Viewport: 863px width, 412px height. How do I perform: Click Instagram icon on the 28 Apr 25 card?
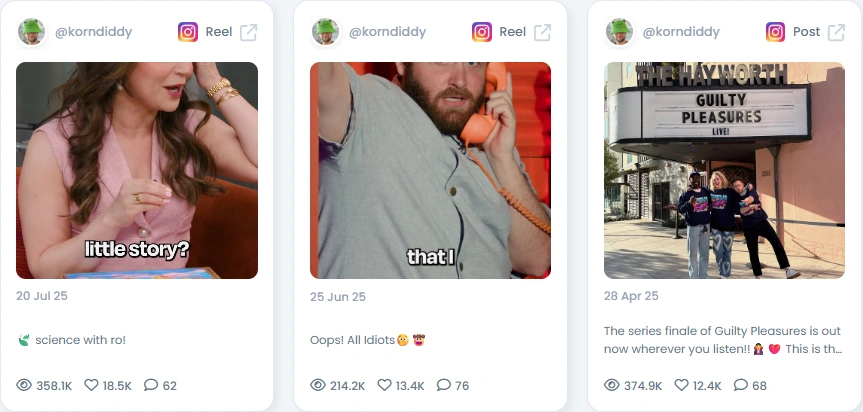tap(775, 32)
